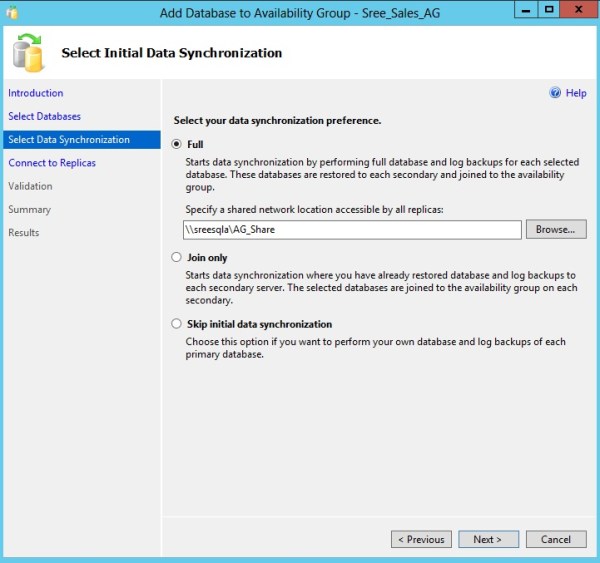The width and height of the screenshot is (600, 563).
Task: Select Skip initial data synchronization option
Action: (177, 324)
